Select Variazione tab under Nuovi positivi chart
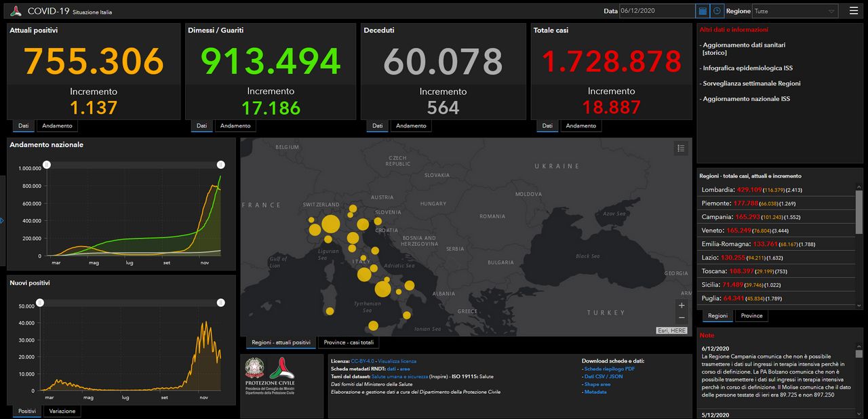The width and height of the screenshot is (868, 419). click(62, 411)
